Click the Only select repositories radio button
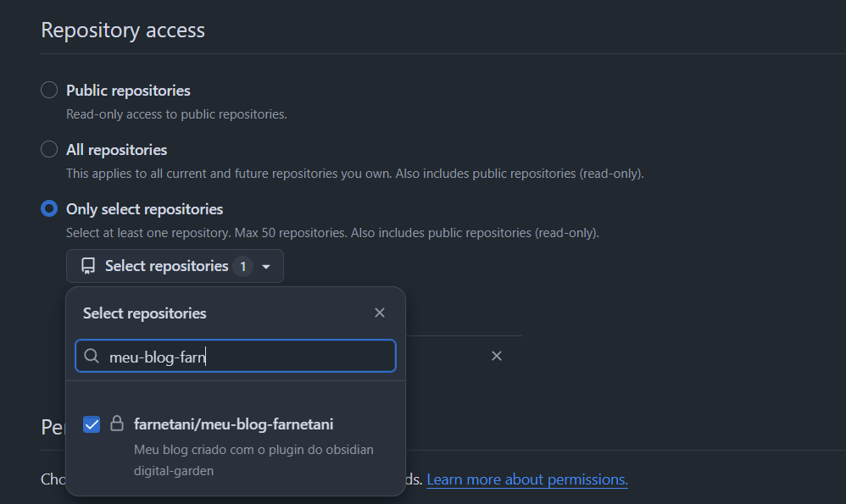 pos(50,209)
